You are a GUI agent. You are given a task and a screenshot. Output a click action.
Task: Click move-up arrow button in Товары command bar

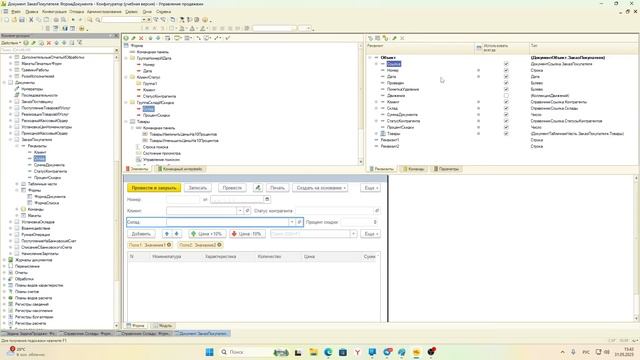[x=167, y=234]
